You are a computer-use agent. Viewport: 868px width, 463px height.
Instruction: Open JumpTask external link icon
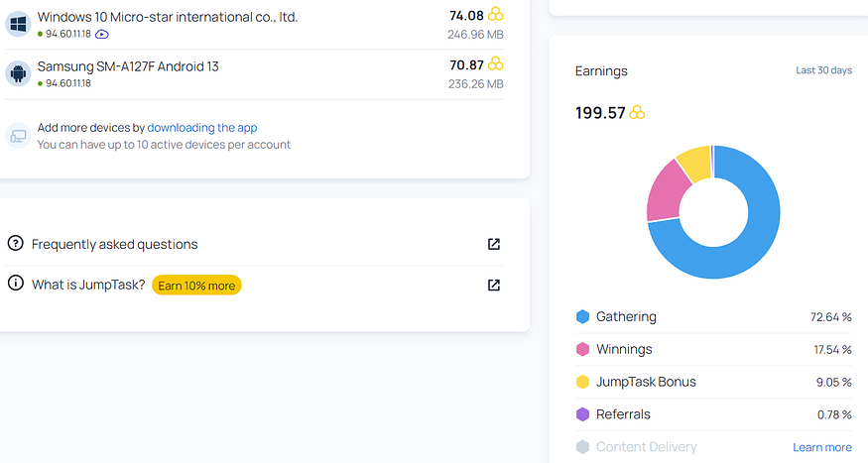click(494, 285)
